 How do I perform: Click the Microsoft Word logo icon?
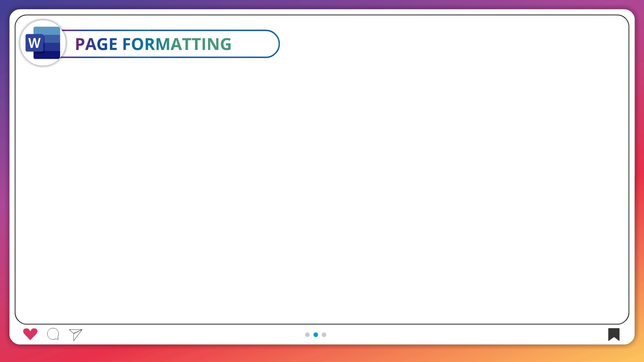43,43
